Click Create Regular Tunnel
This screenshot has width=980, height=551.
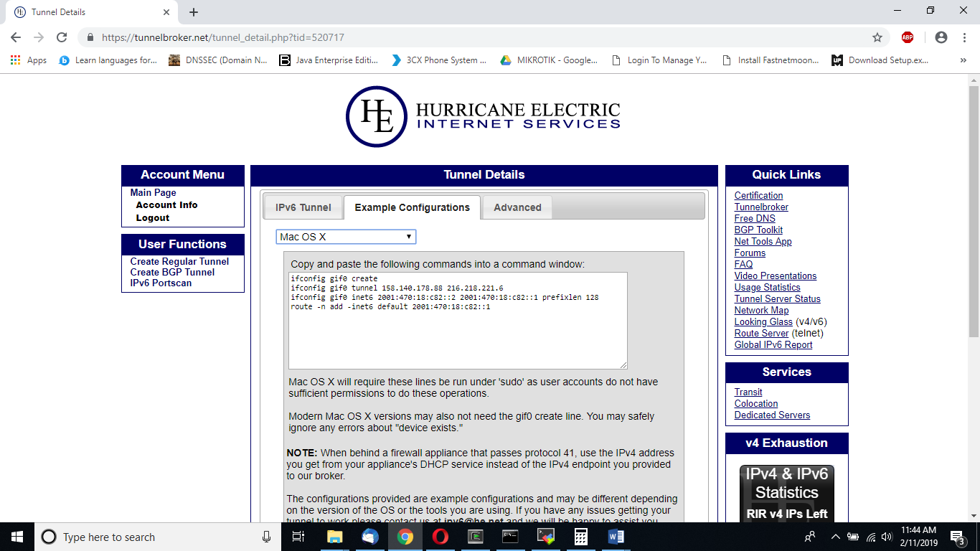click(x=179, y=262)
